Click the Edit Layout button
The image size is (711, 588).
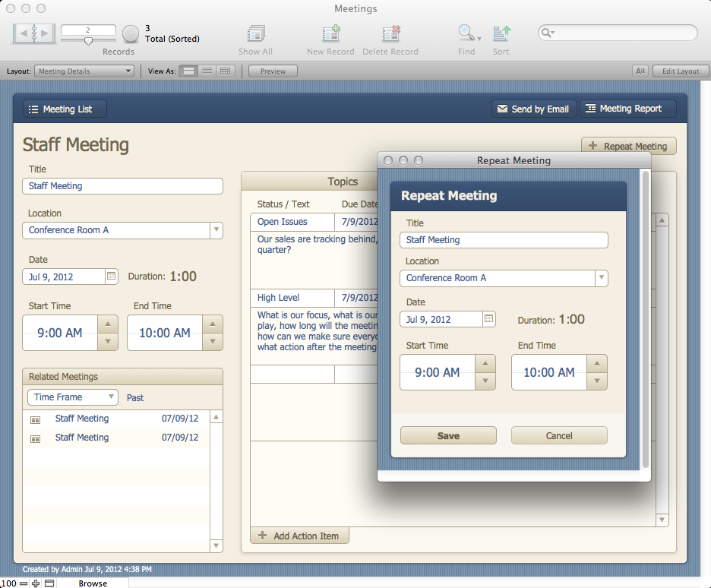tap(680, 70)
